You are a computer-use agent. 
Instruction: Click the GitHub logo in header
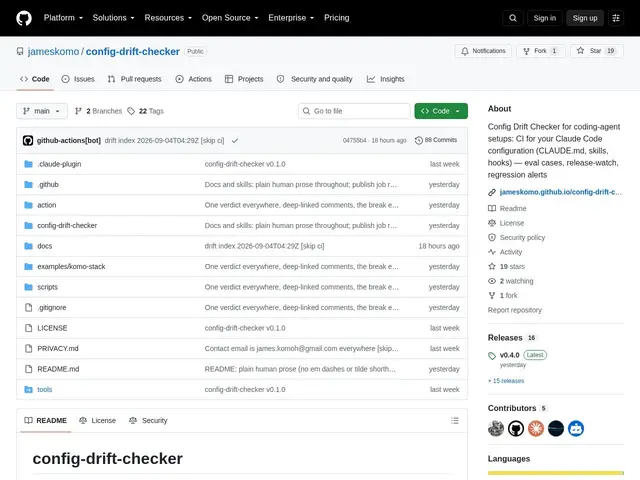24,18
